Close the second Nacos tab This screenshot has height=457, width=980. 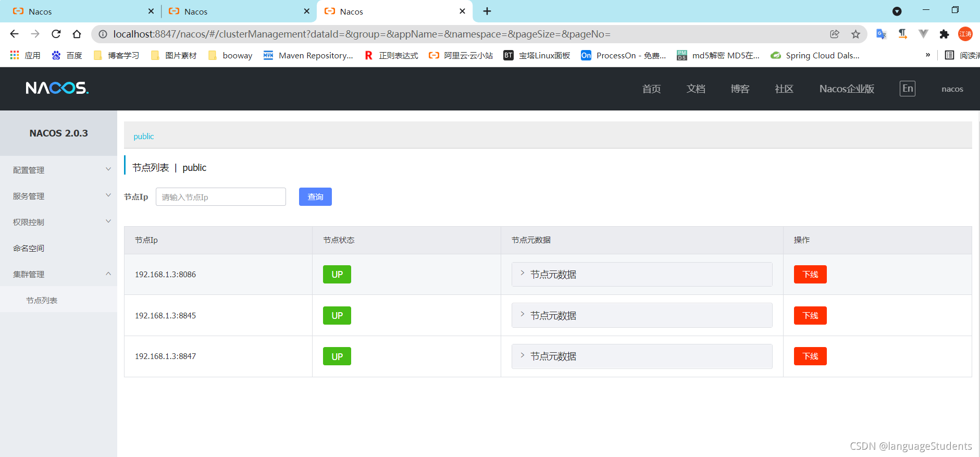click(306, 11)
